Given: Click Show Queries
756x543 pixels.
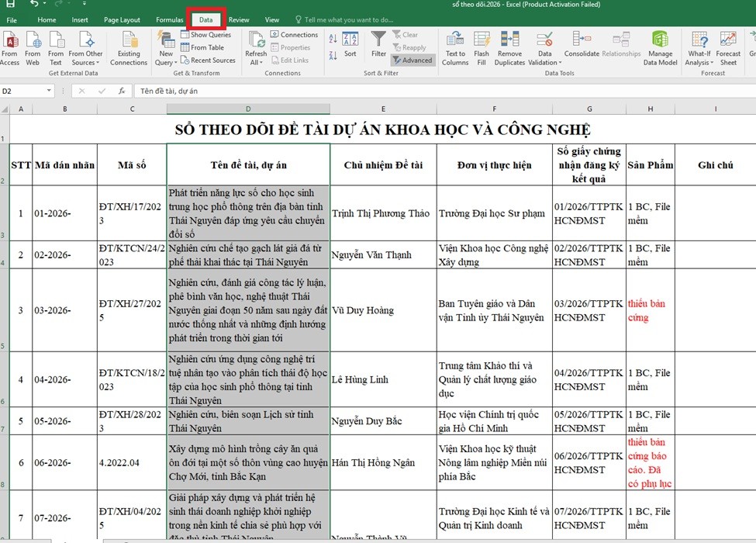Looking at the screenshot, I should (206, 35).
